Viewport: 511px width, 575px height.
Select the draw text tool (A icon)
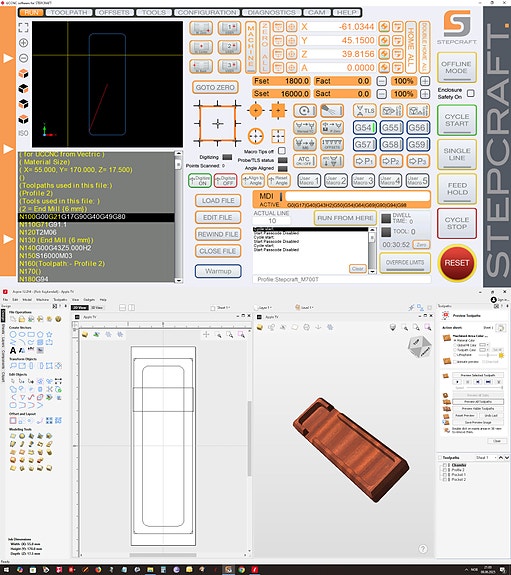13,350
